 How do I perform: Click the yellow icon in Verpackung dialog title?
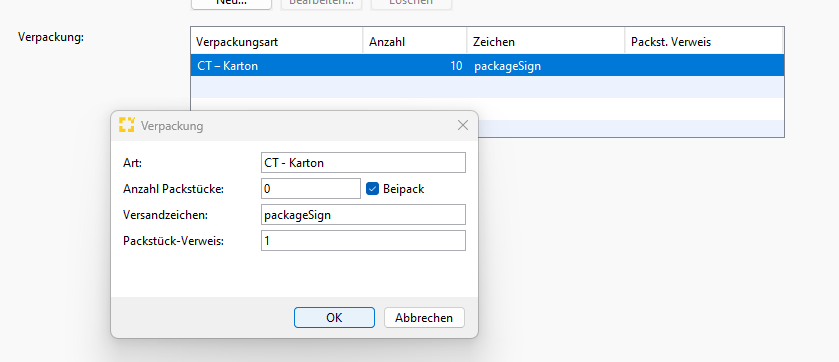(127, 125)
